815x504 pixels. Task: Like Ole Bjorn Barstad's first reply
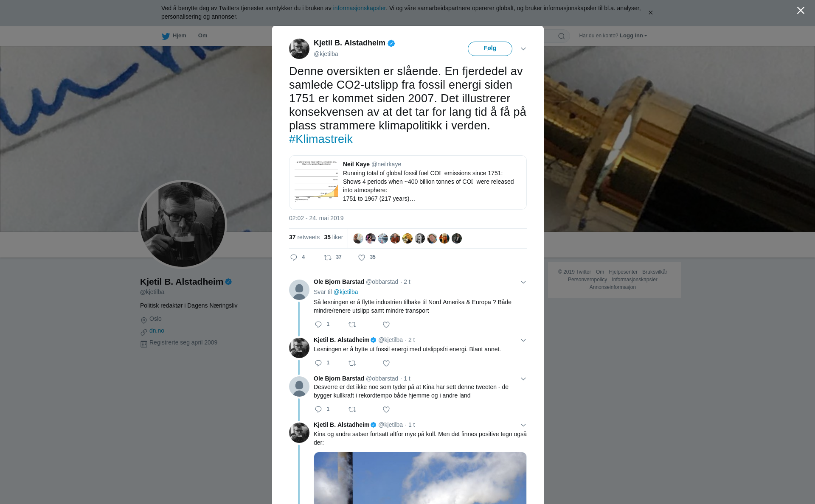[386, 325]
